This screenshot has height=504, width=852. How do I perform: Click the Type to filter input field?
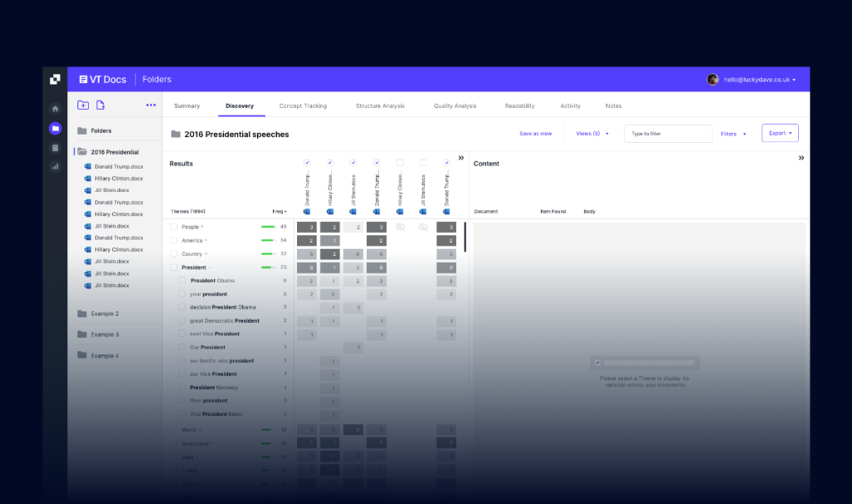coord(667,133)
